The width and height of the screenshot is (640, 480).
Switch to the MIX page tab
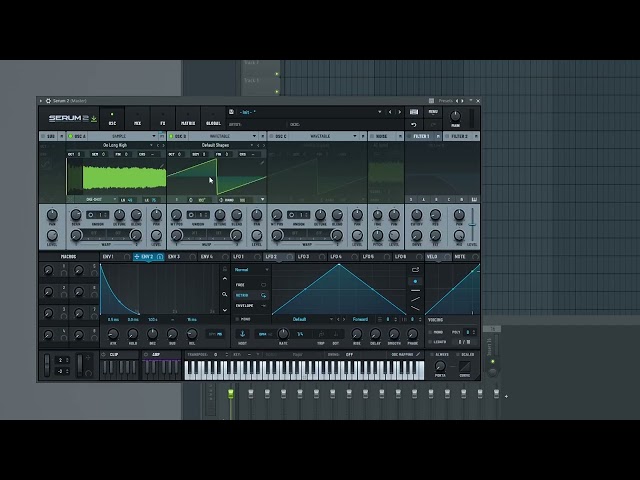(138, 118)
